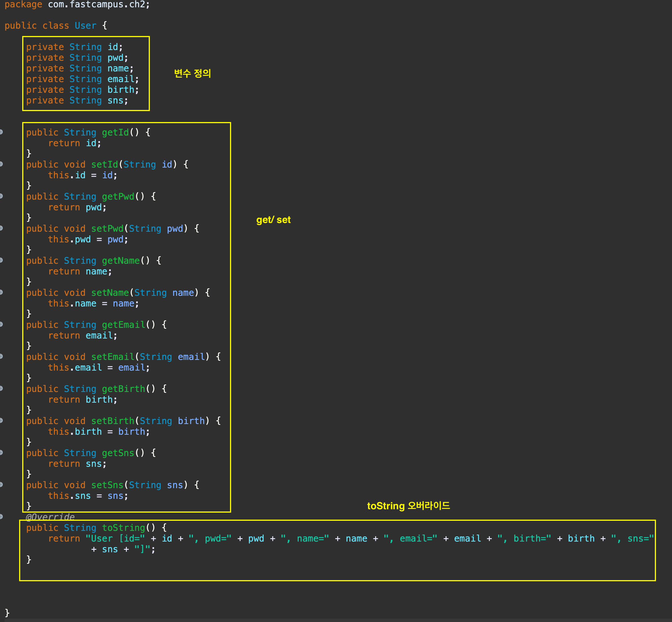Fold the getPwd method
This screenshot has height=622, width=672.
click(x=1, y=196)
